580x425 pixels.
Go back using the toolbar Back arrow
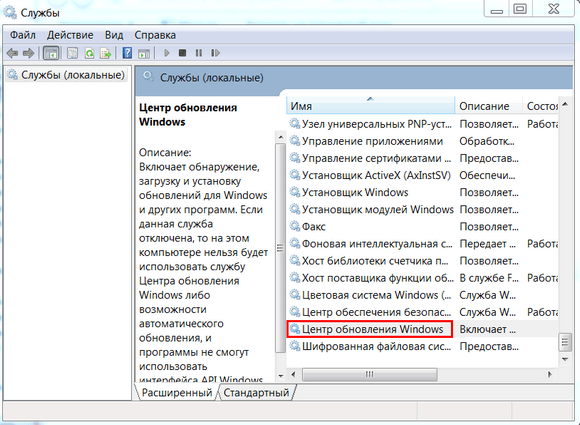click(12, 53)
